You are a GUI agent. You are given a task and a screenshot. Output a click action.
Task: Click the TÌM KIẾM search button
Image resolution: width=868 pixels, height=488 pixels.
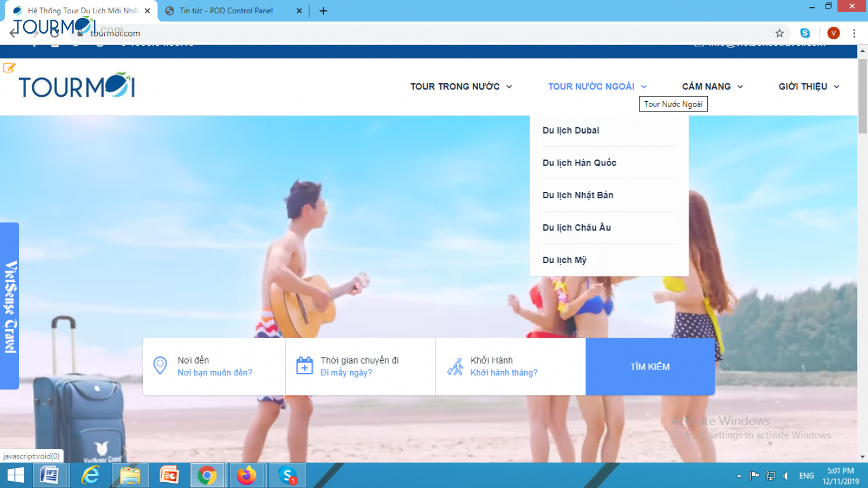pyautogui.click(x=650, y=366)
